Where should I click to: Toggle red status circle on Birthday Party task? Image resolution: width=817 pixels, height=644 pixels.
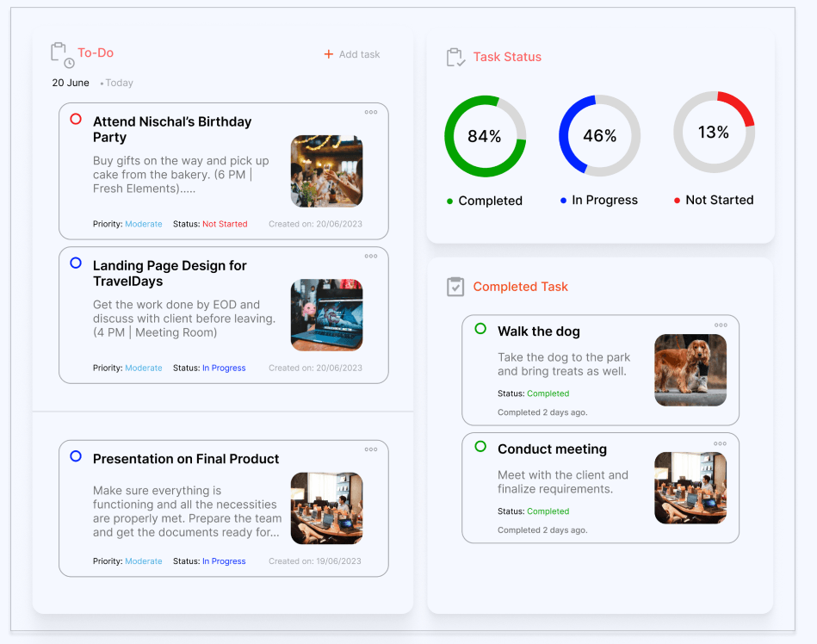point(76,120)
